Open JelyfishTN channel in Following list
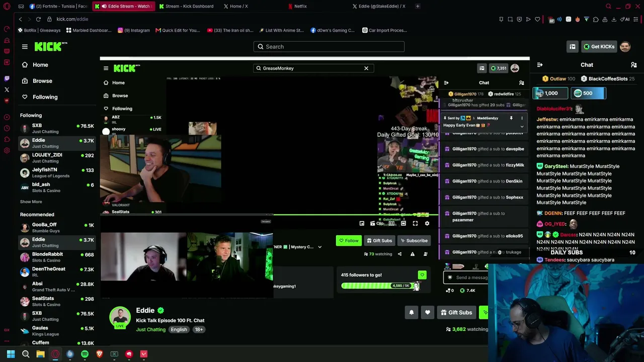This screenshot has width=644, height=362. (57, 172)
